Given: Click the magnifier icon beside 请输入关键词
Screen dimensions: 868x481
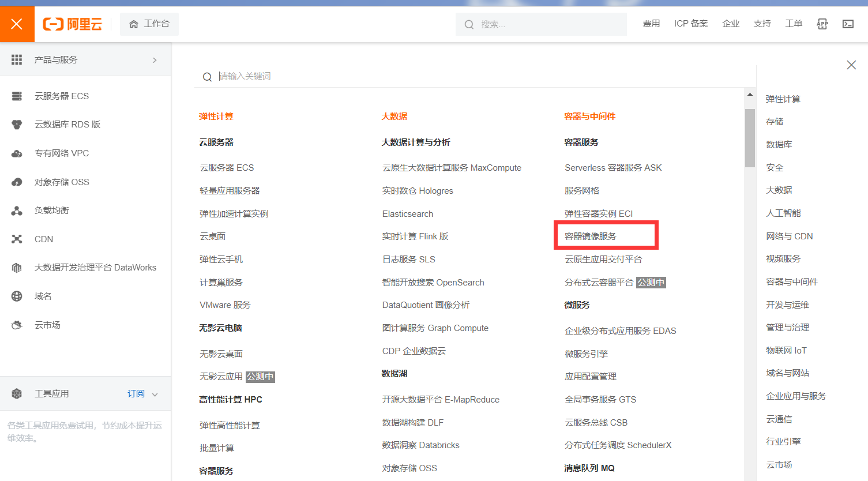Looking at the screenshot, I should pyautogui.click(x=207, y=77).
